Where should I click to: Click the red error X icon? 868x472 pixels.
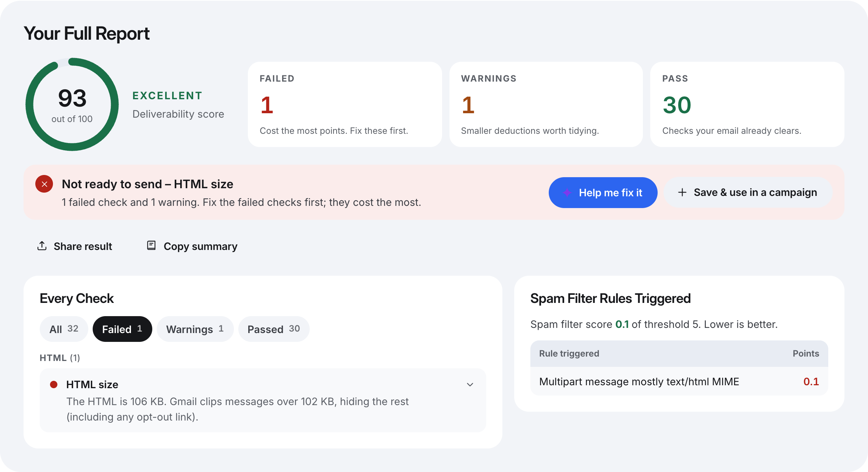click(44, 184)
